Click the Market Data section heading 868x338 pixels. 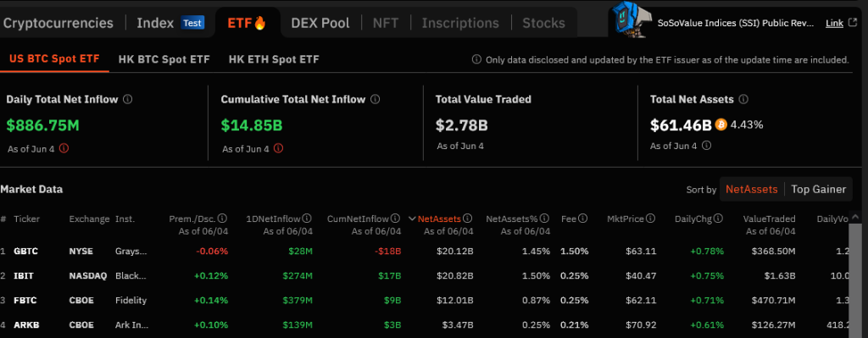31,189
